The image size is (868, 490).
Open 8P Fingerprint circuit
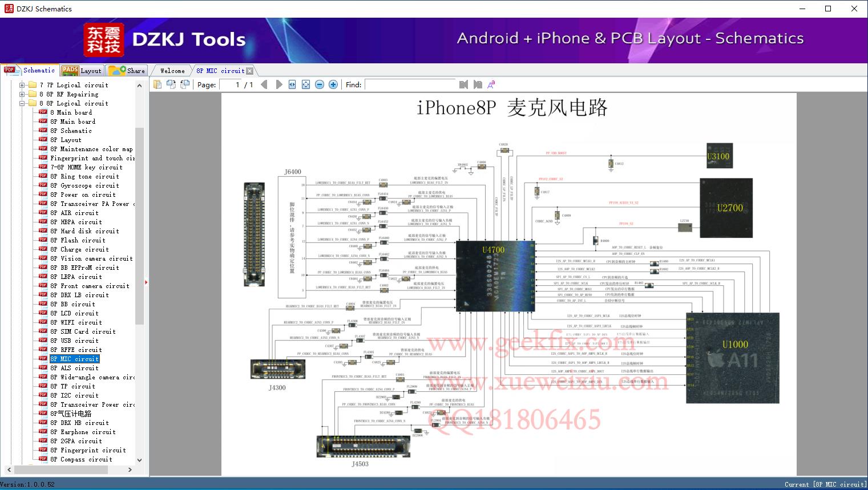[x=88, y=450]
